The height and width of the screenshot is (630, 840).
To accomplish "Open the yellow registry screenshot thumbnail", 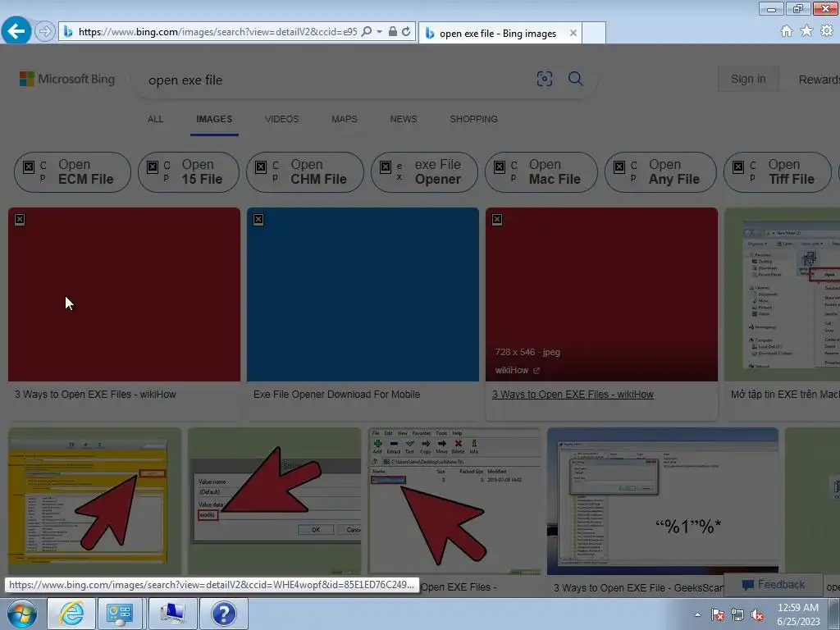I will click(95, 501).
